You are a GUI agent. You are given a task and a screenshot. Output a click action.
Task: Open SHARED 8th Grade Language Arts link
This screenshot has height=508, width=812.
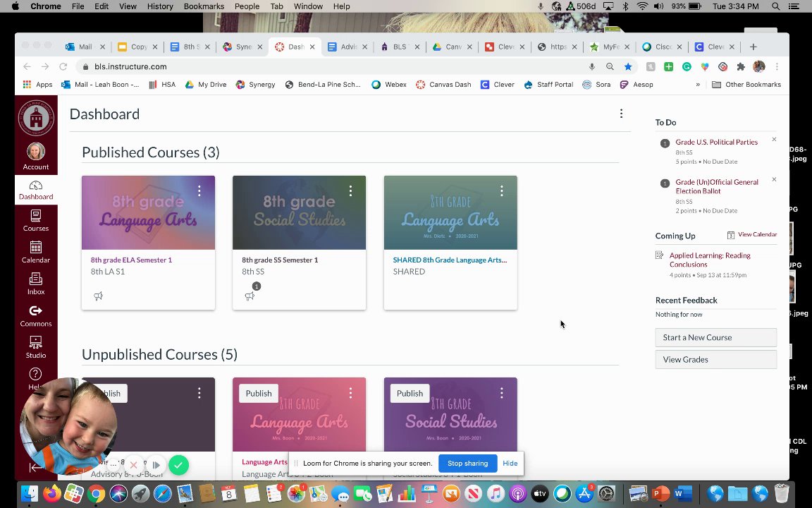click(x=450, y=260)
